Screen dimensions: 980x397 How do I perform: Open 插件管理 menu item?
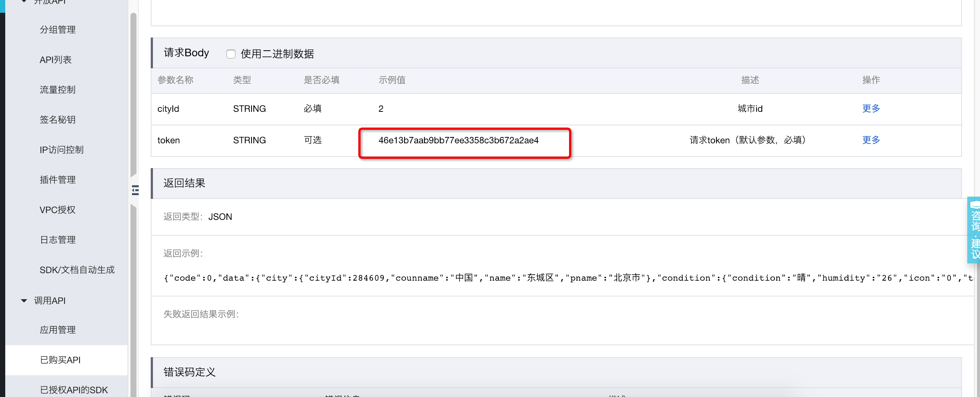[57, 180]
